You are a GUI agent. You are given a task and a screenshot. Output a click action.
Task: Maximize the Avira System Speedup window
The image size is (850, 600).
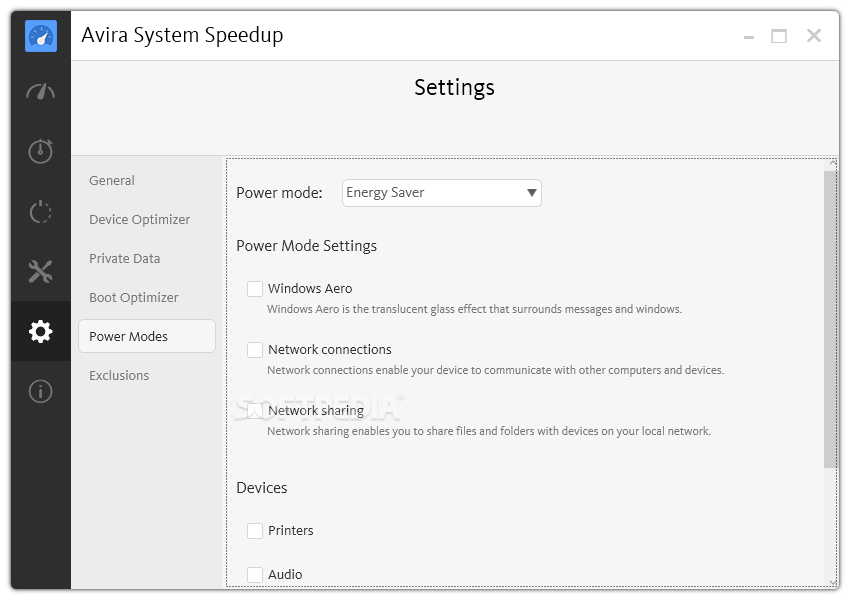(779, 36)
